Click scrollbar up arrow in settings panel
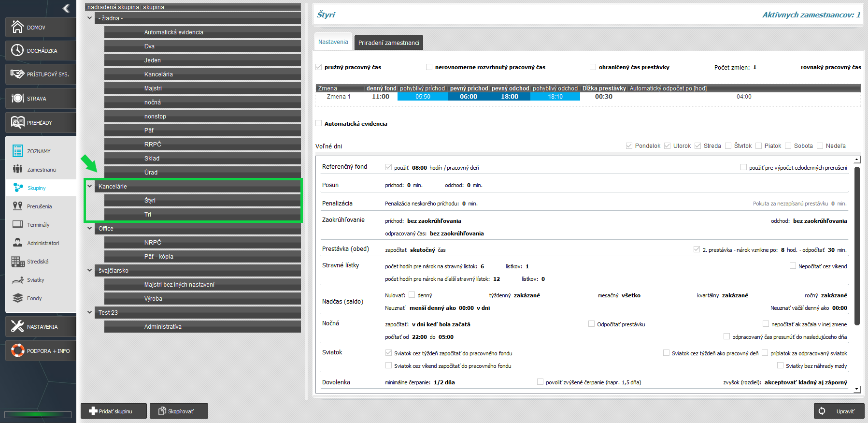The height and width of the screenshot is (423, 868). (857, 160)
